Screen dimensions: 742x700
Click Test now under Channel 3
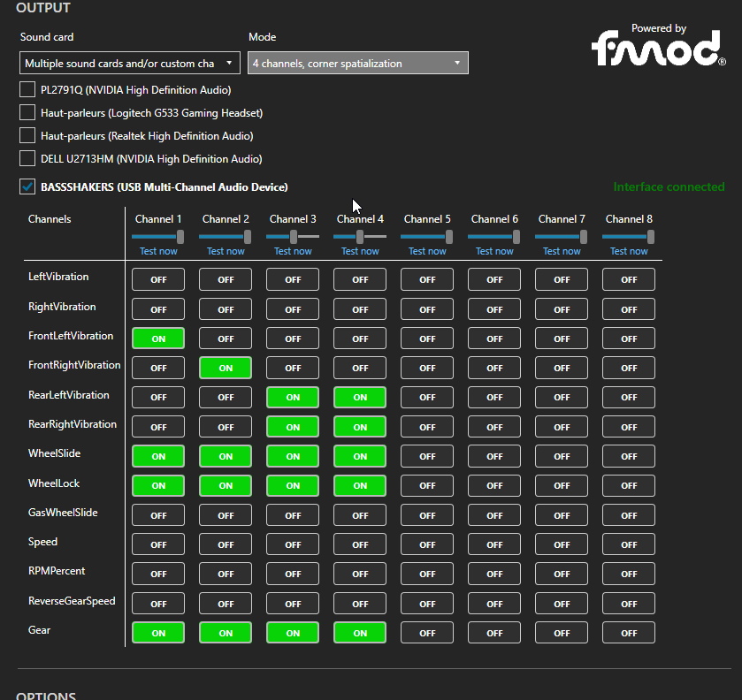pos(293,251)
